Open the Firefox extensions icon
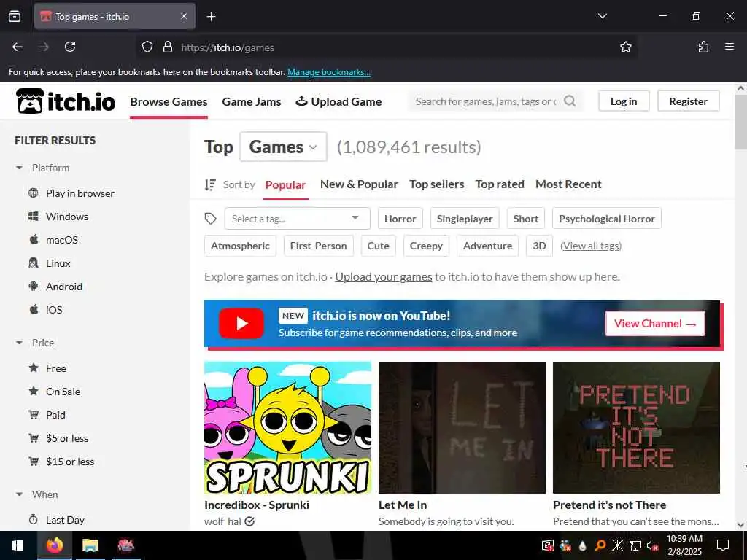The image size is (747, 560). click(703, 47)
